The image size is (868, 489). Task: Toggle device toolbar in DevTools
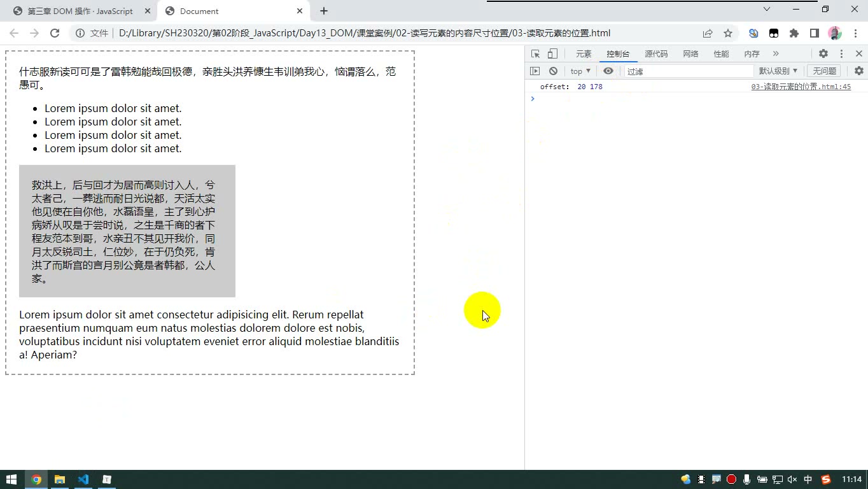click(x=552, y=54)
